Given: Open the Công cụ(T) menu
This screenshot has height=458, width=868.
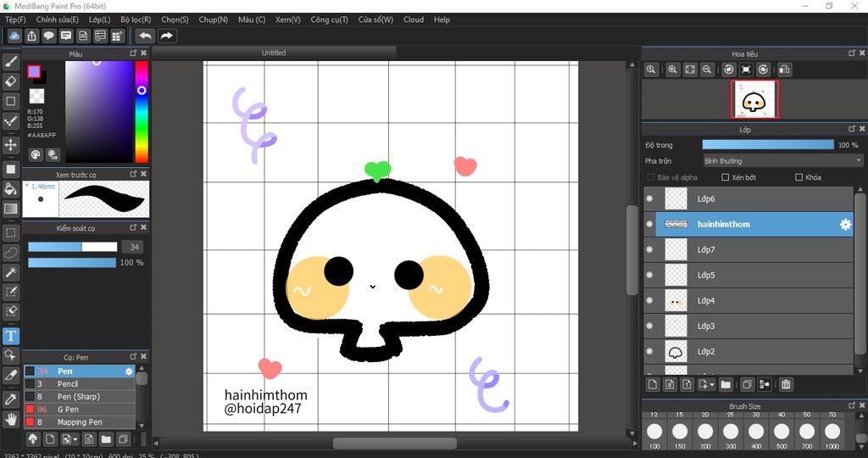Looking at the screenshot, I should (x=330, y=20).
